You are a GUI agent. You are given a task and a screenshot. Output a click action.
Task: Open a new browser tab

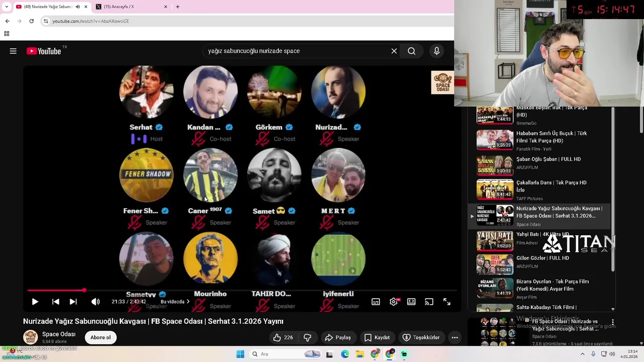click(x=178, y=7)
